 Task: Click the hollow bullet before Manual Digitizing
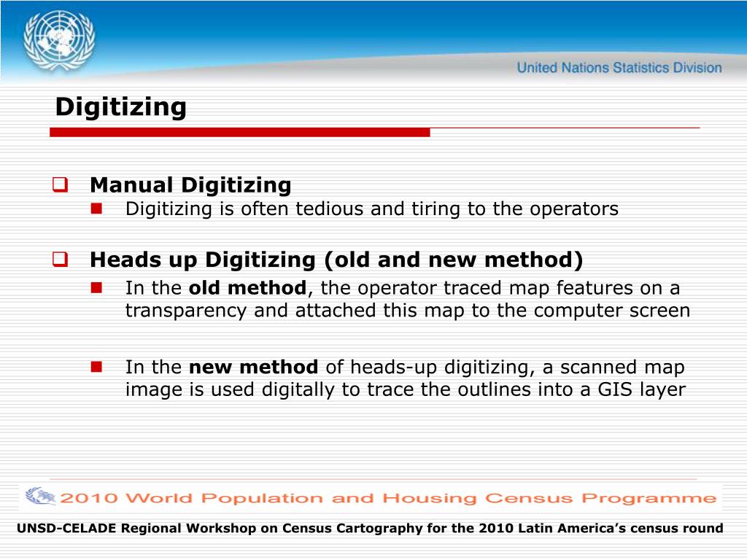(60, 184)
